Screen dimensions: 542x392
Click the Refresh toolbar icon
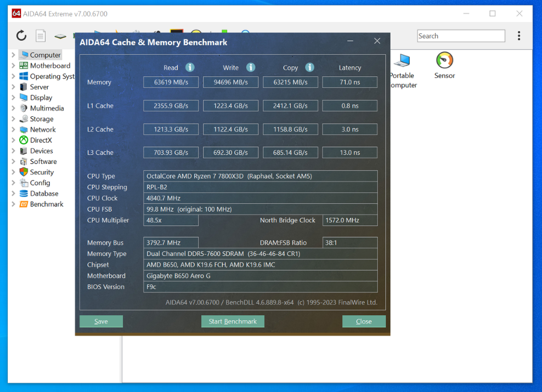21,36
